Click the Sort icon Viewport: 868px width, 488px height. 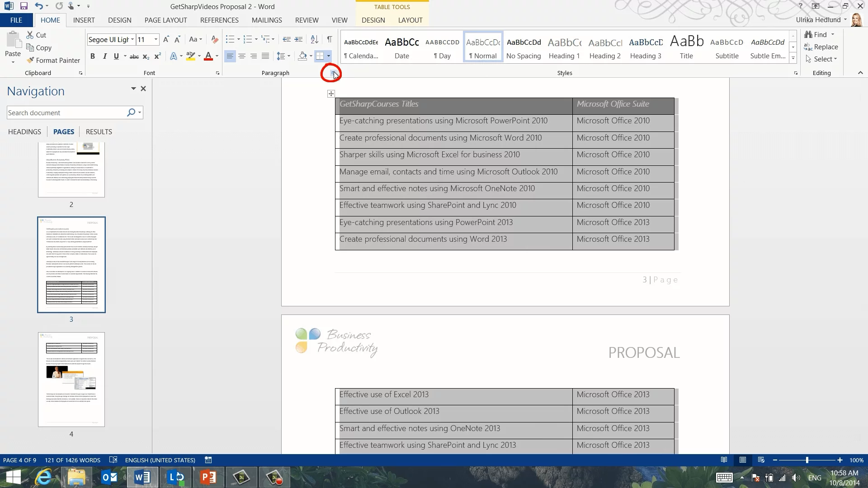pos(314,39)
